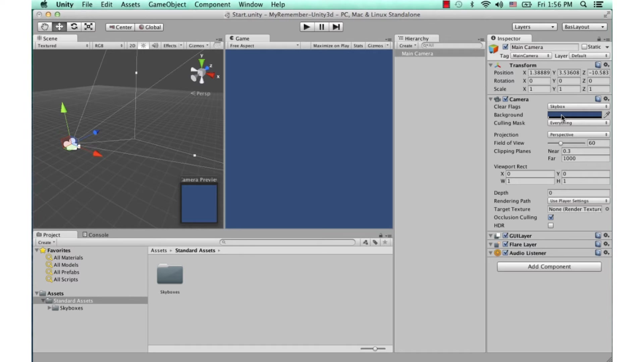Pick background color with eyedropper icon
The width and height of the screenshot is (644, 362).
coord(606,115)
